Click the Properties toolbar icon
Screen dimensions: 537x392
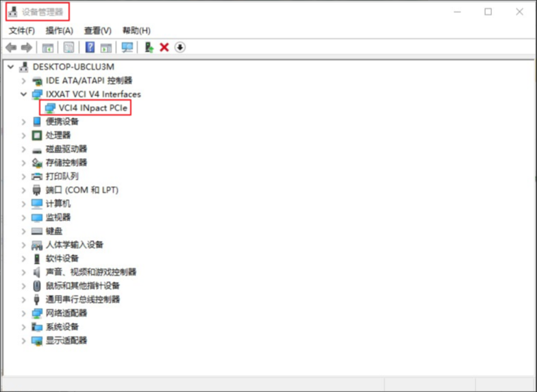pos(68,48)
